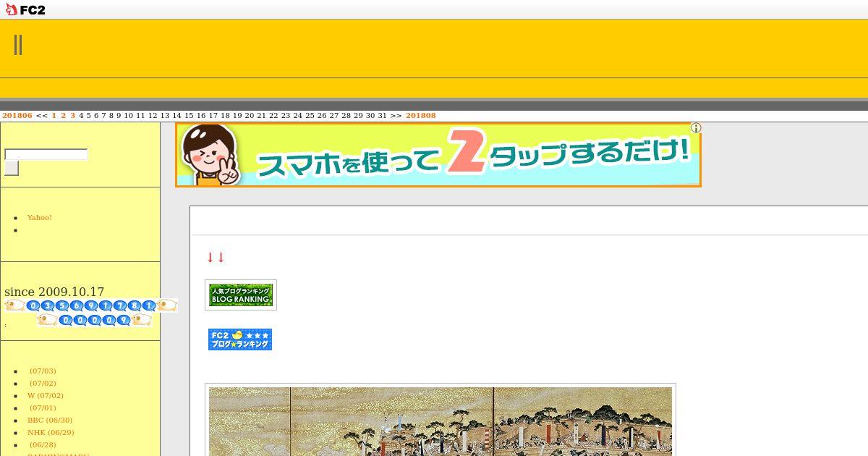The width and height of the screenshot is (868, 456).
Task: Open posts for day 2 in the calendar
Action: coord(64,116)
